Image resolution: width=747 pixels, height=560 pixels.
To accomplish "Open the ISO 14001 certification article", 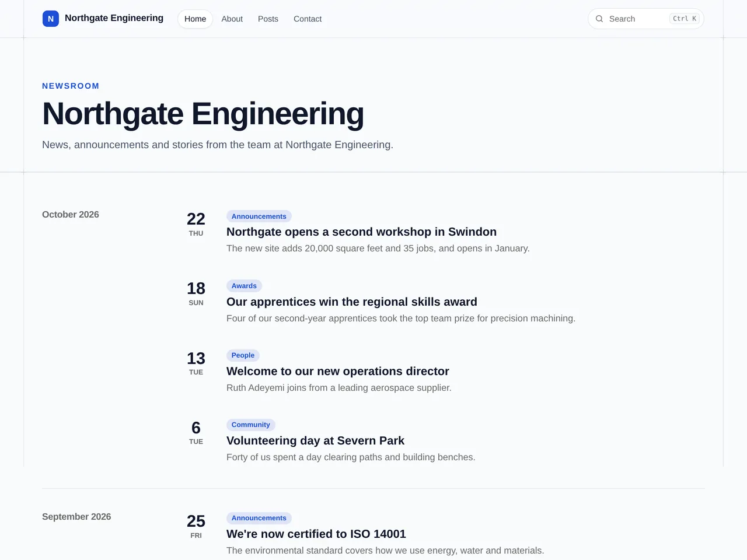I will pyautogui.click(x=316, y=534).
